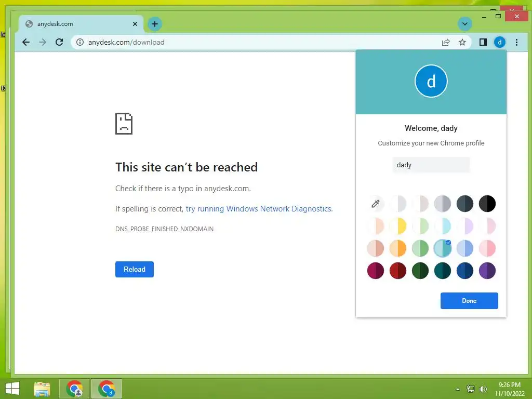Bookmark this tab with the star icon

click(462, 42)
